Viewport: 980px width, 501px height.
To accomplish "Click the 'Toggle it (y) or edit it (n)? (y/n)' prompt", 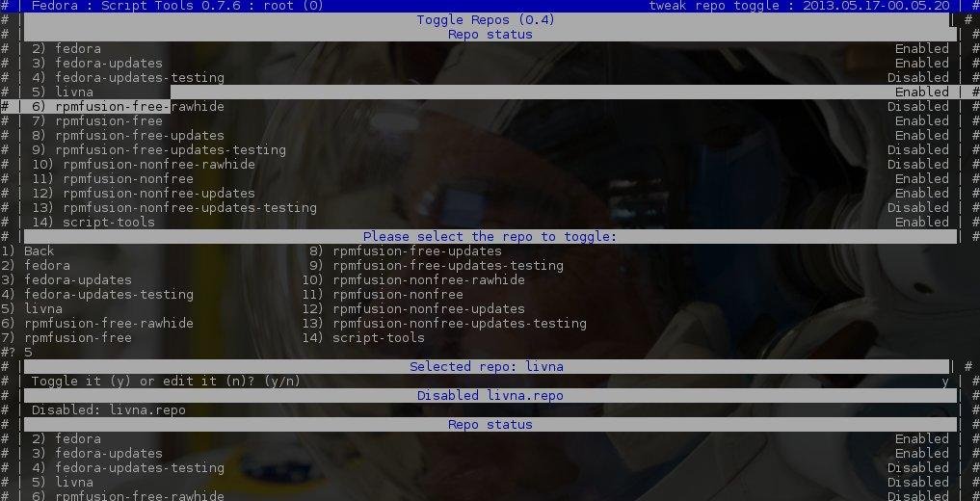I will coord(167,382).
